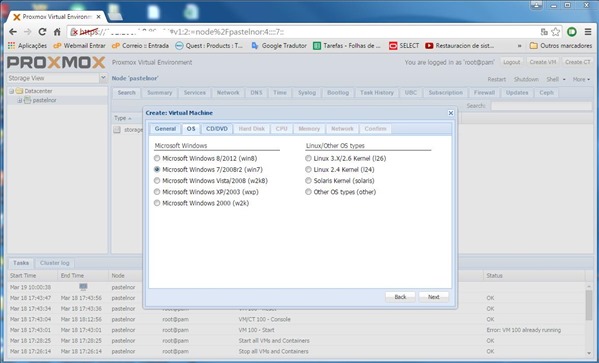The height and width of the screenshot is (363, 599).
Task: Open the More dropdown menu
Action: [581, 79]
